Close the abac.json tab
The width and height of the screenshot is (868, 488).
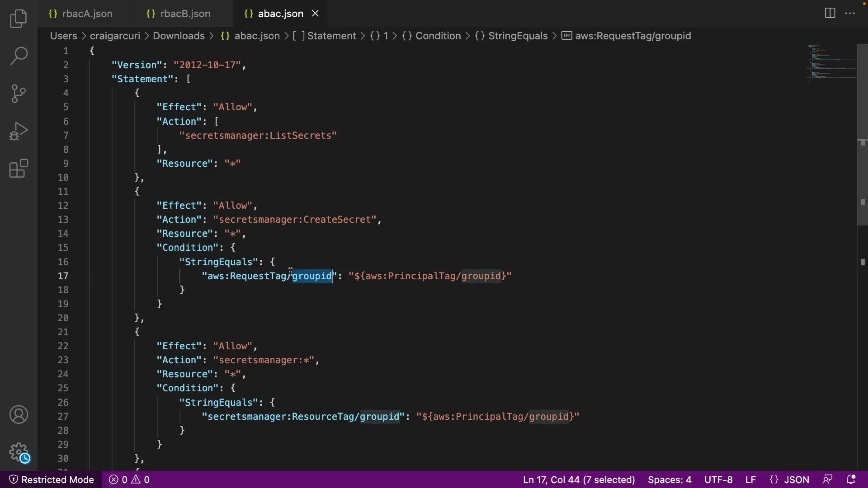pos(315,14)
